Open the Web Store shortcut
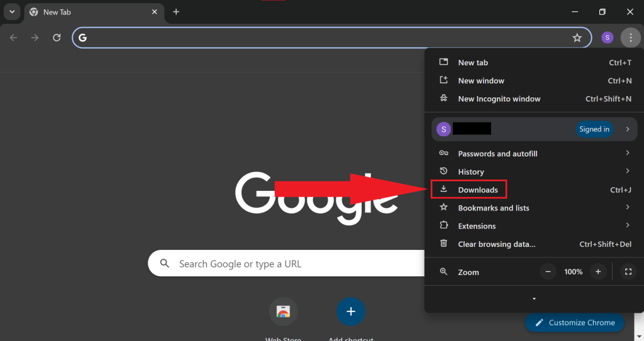The width and height of the screenshot is (644, 341). click(283, 312)
